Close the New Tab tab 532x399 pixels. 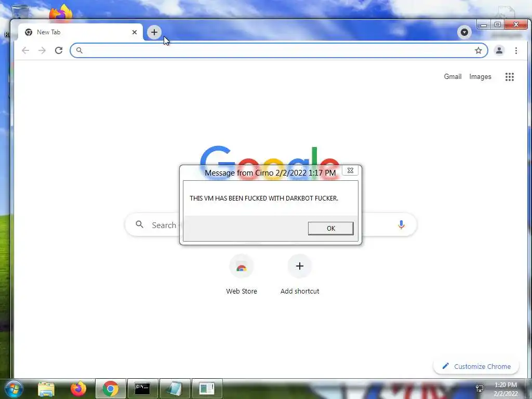135,32
